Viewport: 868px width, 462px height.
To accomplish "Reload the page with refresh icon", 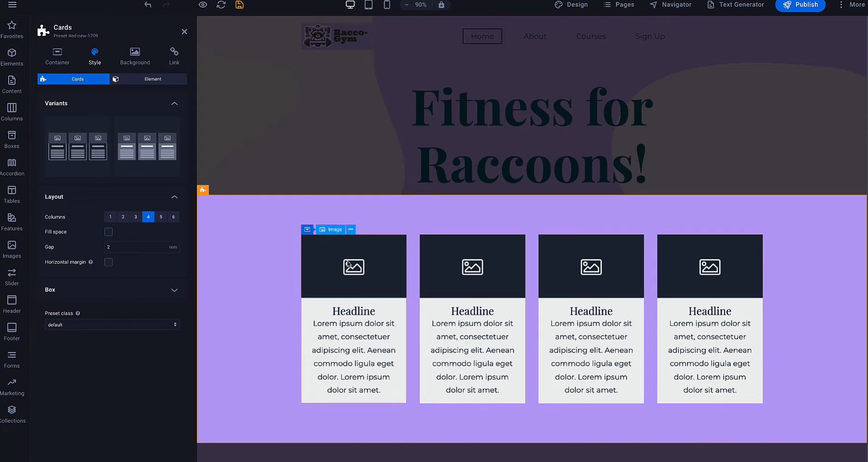I will point(221,5).
